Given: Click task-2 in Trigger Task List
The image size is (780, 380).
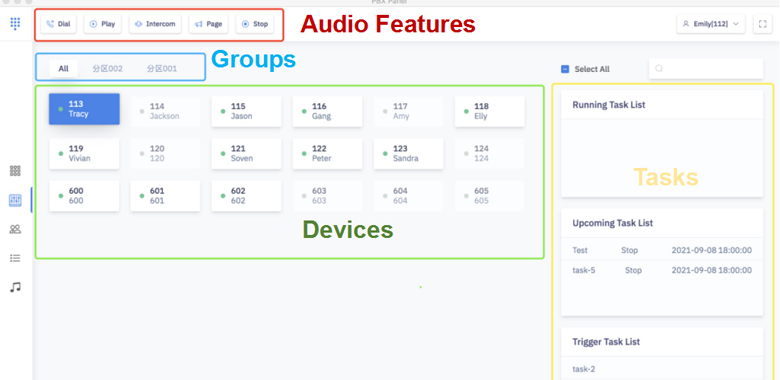Looking at the screenshot, I should click(584, 369).
